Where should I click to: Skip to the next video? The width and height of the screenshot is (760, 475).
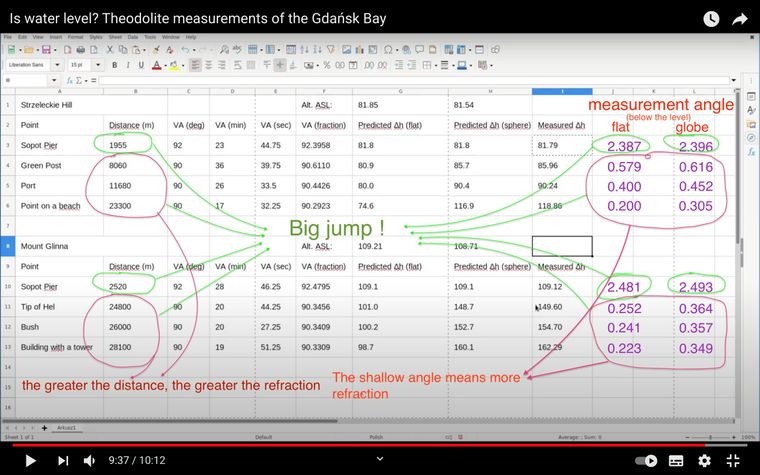[63, 460]
